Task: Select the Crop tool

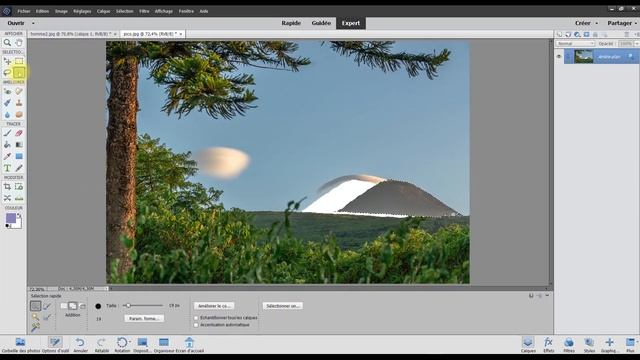Action: [x=7, y=187]
